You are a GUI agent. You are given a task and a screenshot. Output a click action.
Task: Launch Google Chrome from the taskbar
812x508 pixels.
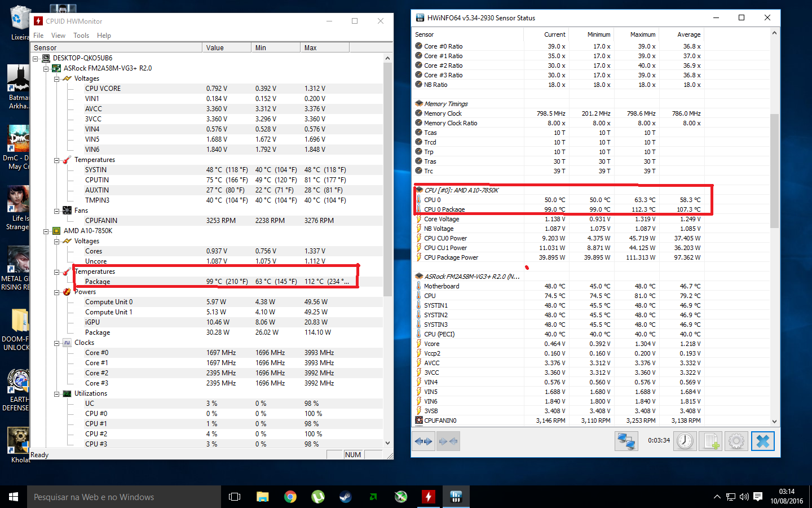(290, 497)
